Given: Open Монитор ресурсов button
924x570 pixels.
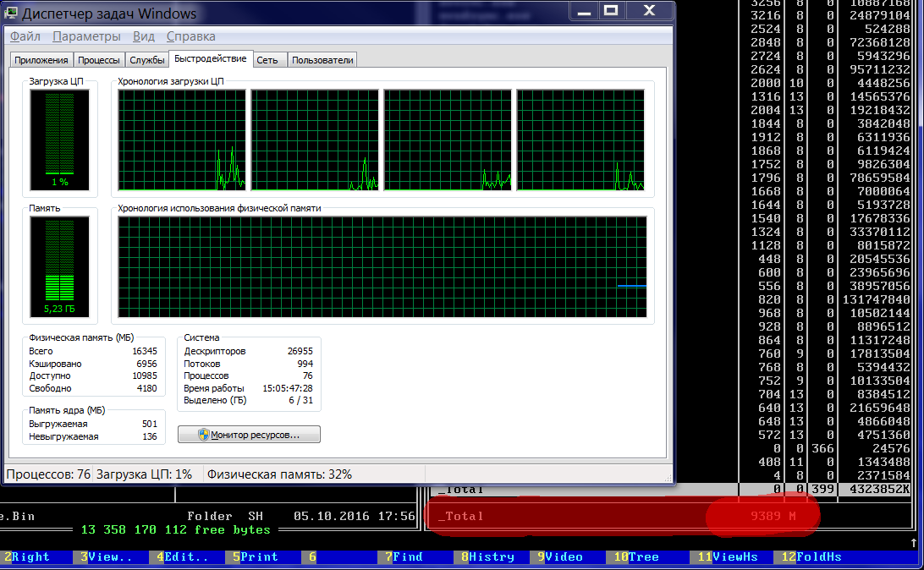Looking at the screenshot, I should coord(249,435).
